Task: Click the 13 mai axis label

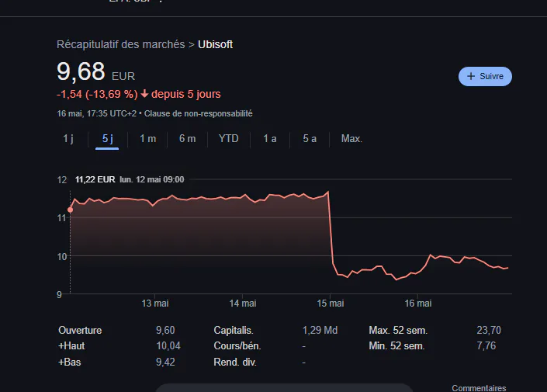Action: tap(155, 303)
